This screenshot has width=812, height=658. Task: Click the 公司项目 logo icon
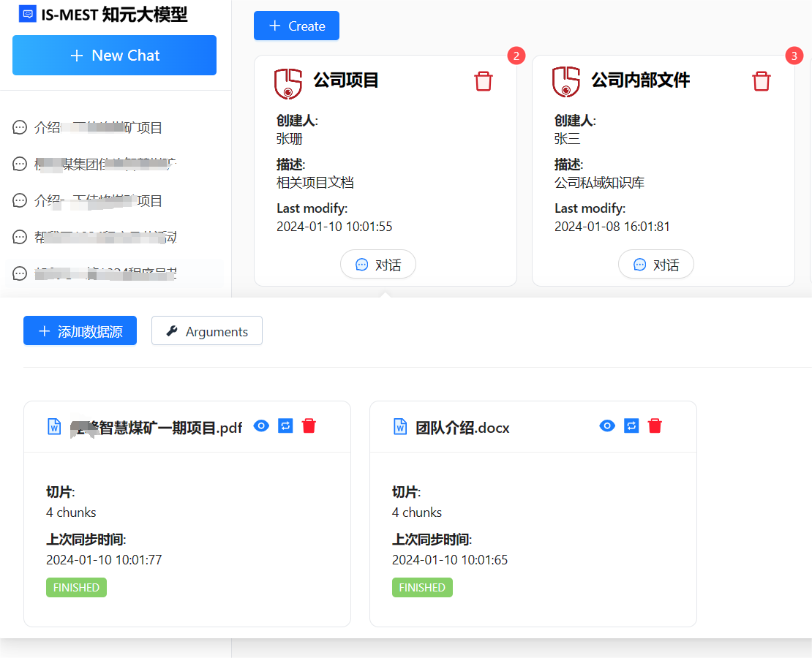click(288, 83)
